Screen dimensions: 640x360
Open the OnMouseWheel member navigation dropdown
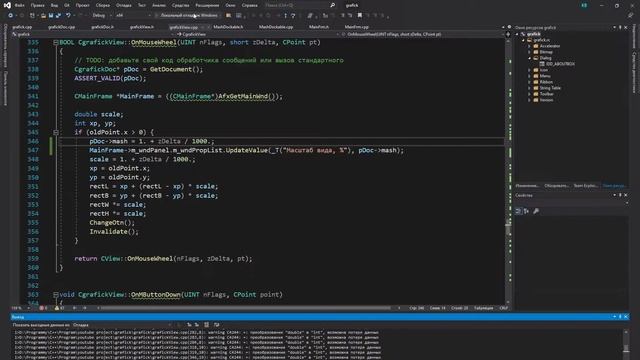[424, 34]
